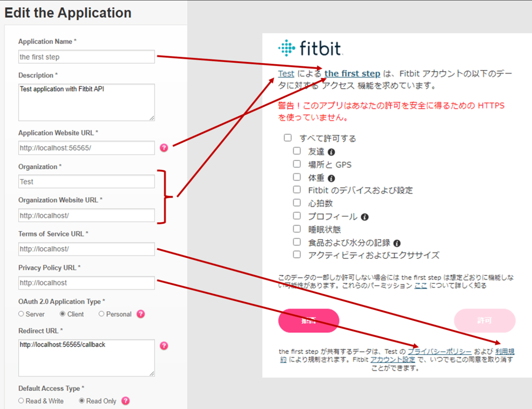This screenshot has height=409, width=532.
Task: Click the Redirect URL text area
Action: 87,358
